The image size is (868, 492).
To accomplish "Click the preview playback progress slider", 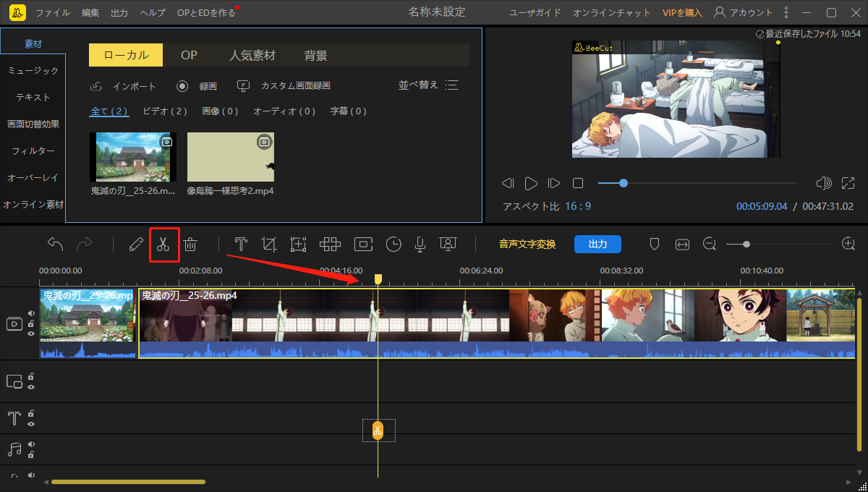I will pos(697,183).
